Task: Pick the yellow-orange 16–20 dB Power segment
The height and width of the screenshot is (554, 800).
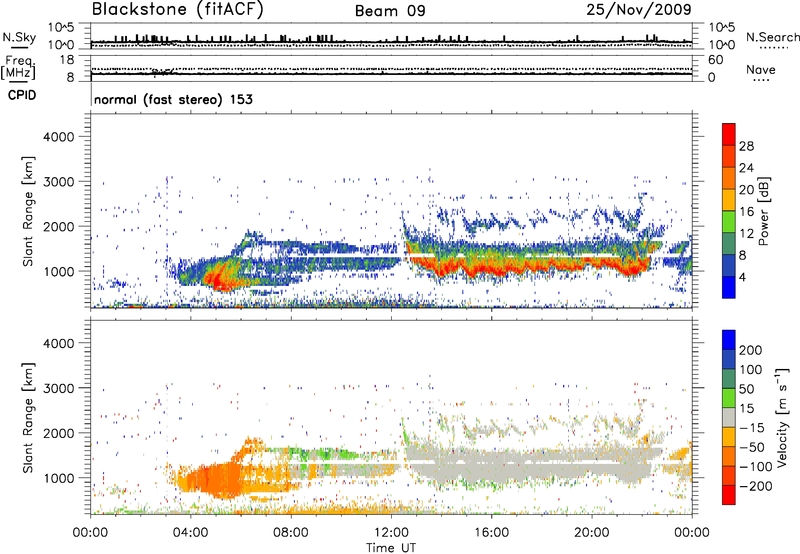Action: [729, 200]
